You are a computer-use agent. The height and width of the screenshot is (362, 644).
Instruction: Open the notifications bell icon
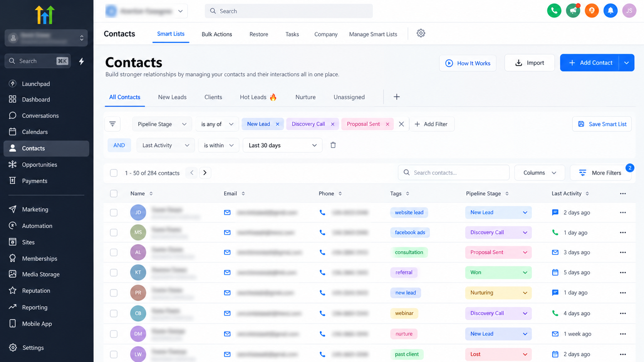click(x=610, y=11)
